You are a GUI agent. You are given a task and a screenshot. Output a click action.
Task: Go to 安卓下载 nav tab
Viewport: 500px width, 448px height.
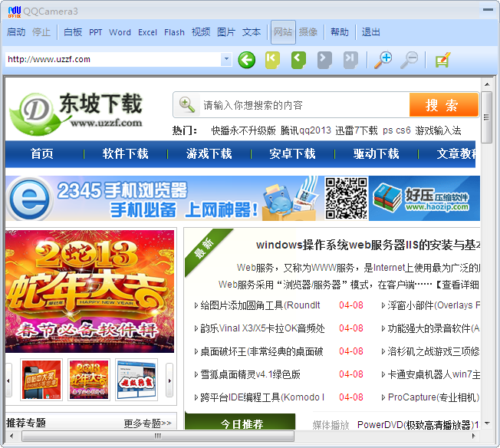(292, 153)
